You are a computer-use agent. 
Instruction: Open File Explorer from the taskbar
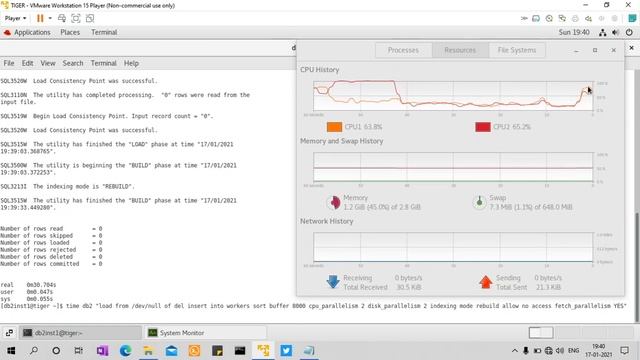click(148, 351)
